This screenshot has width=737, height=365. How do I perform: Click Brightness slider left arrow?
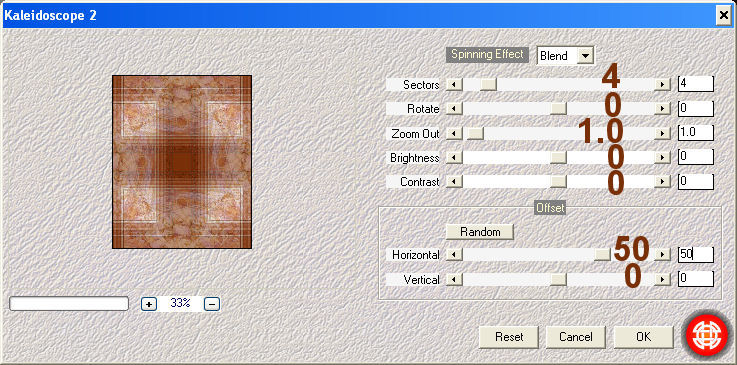[454, 157]
